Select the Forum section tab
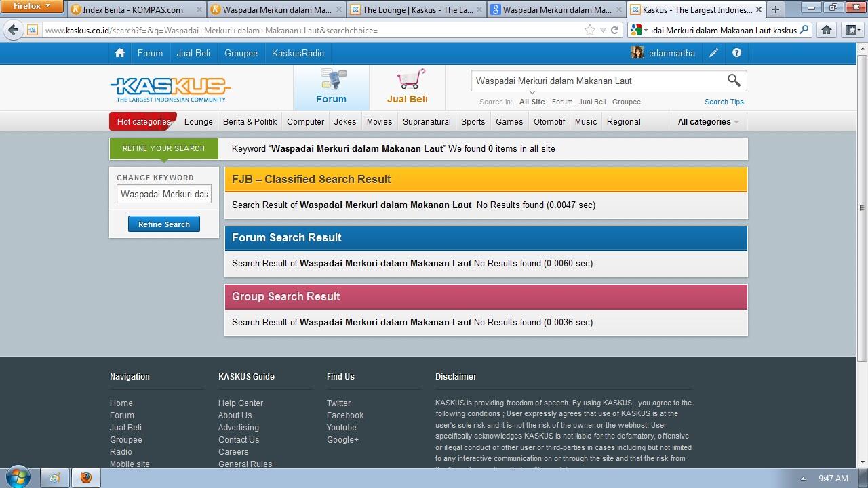868x488 pixels. 331,87
